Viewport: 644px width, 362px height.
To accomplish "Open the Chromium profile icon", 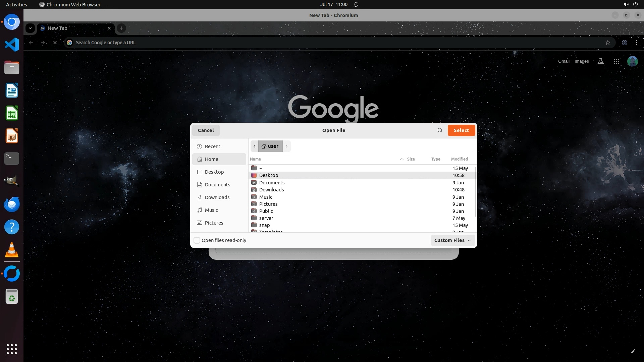I will pos(624,43).
